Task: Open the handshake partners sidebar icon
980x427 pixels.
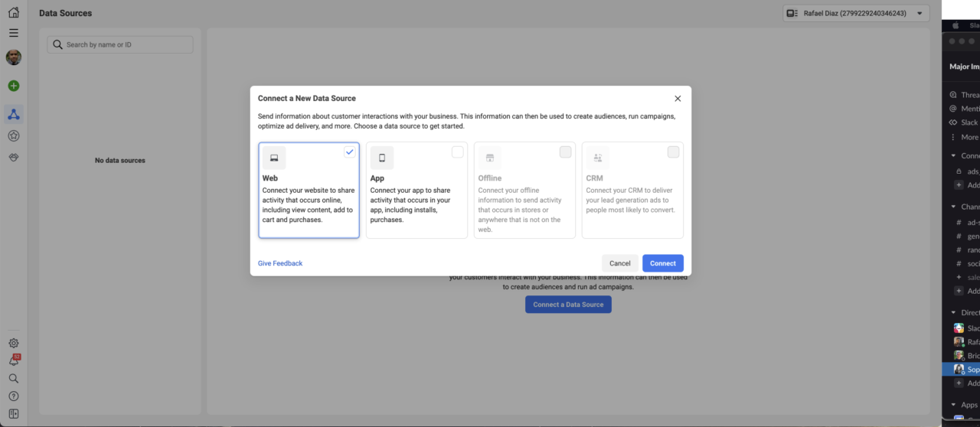Action: (x=13, y=157)
